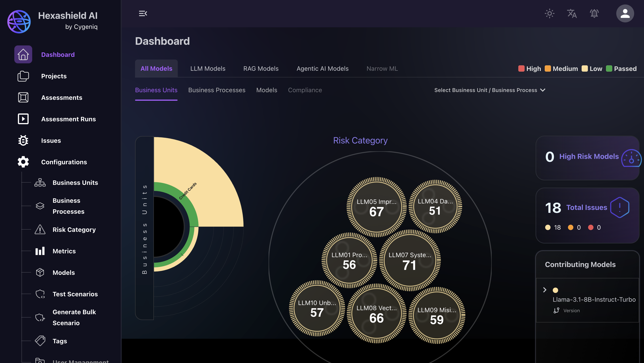Toggle the Passed legend filter

tap(621, 68)
